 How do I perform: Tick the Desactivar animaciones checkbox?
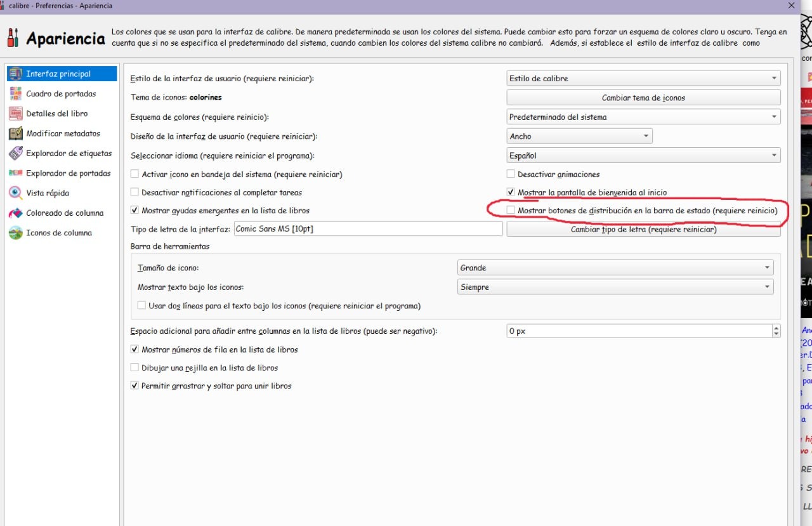pos(511,174)
